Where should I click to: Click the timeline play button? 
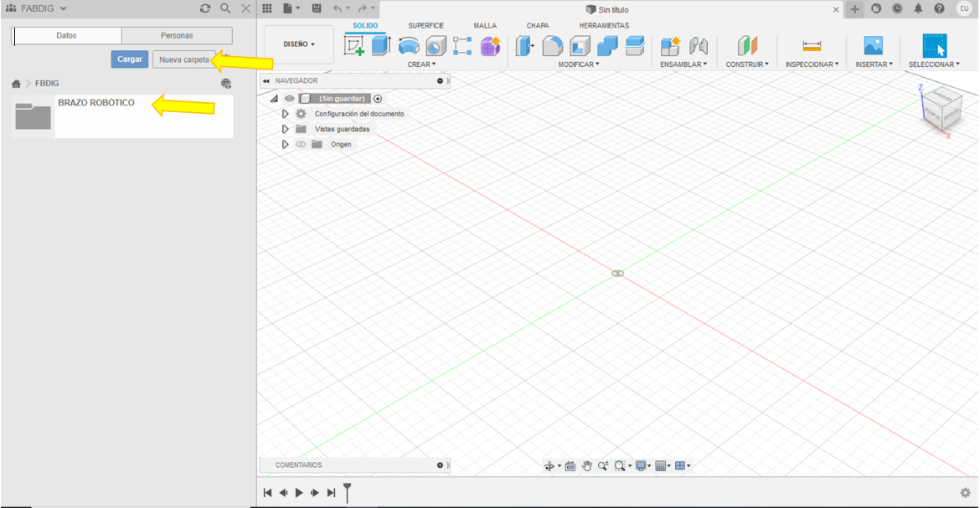(x=299, y=493)
